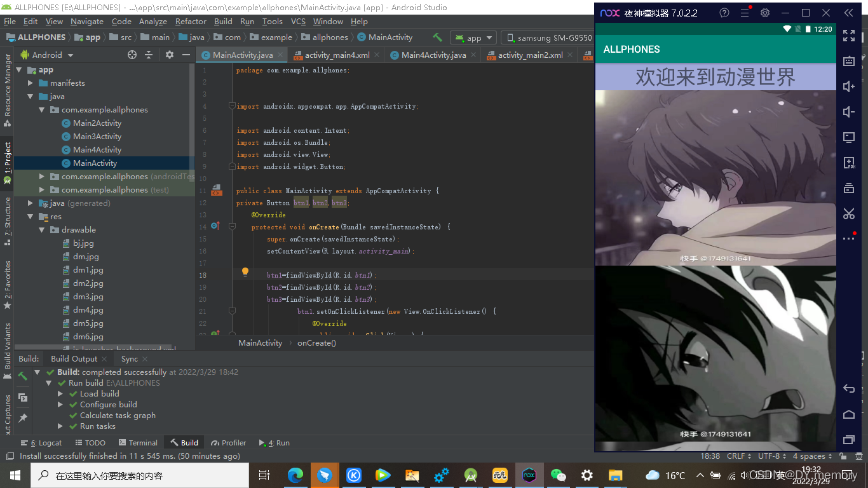Viewport: 868px width, 488px height.
Task: Open the Tools menu
Action: click(x=272, y=21)
